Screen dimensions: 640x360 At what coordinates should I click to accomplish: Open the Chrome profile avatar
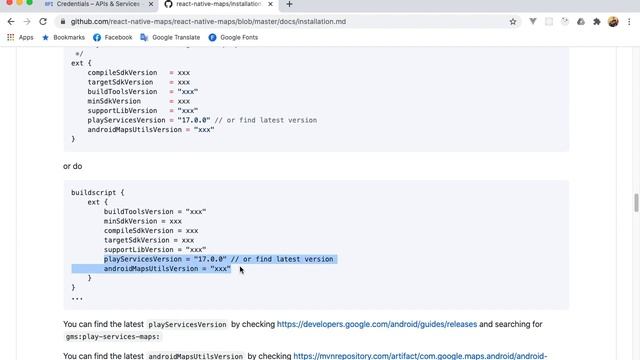click(613, 22)
